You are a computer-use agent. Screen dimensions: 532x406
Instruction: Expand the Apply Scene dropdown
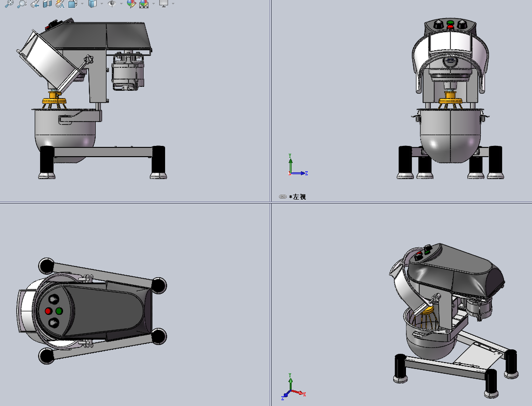point(152,5)
